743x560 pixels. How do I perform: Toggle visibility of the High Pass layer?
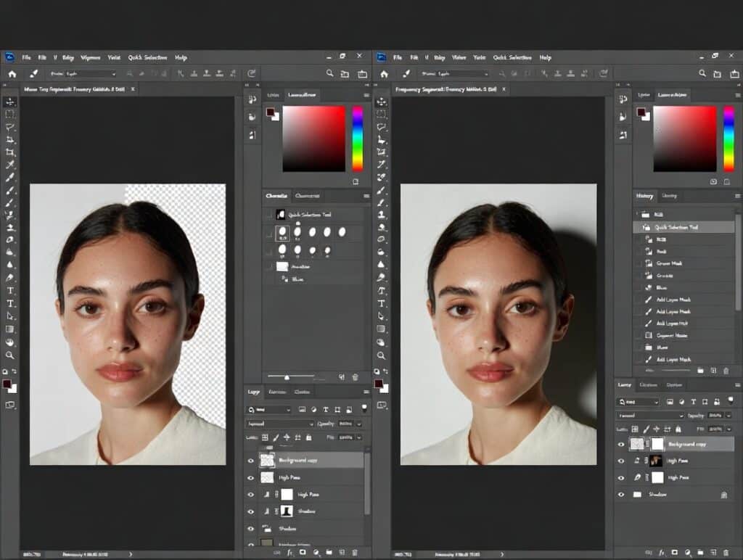pyautogui.click(x=250, y=477)
